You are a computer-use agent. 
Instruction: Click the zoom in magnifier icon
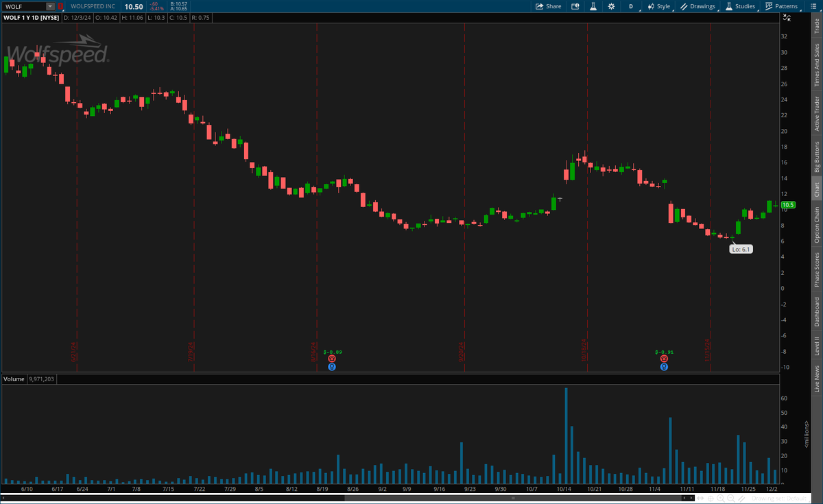pyautogui.click(x=721, y=499)
